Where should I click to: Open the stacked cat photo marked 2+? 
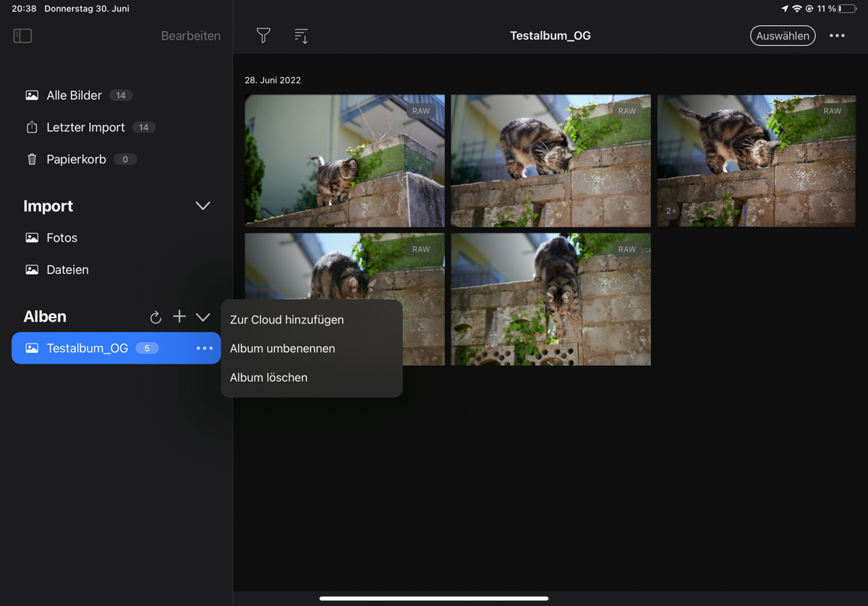(x=756, y=161)
